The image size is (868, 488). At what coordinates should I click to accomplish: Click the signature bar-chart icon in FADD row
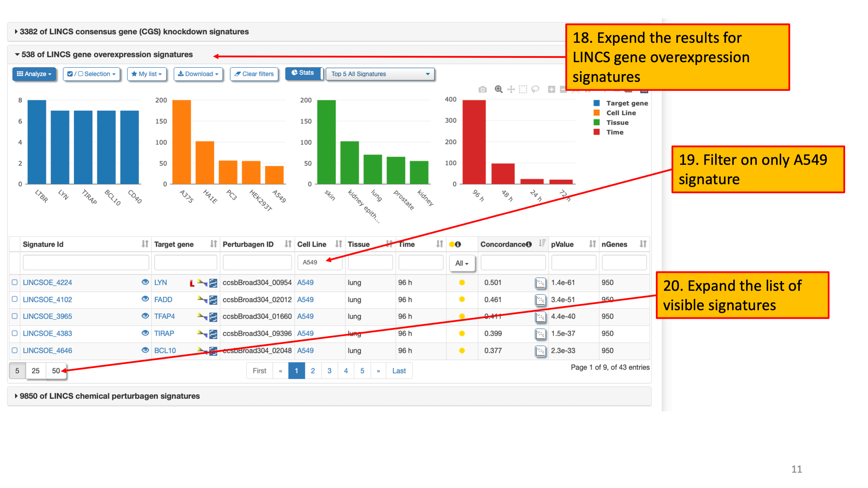tap(202, 299)
